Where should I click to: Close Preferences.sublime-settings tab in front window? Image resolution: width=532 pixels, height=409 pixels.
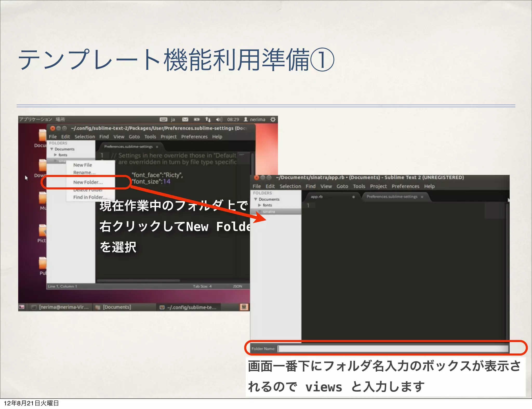click(422, 197)
